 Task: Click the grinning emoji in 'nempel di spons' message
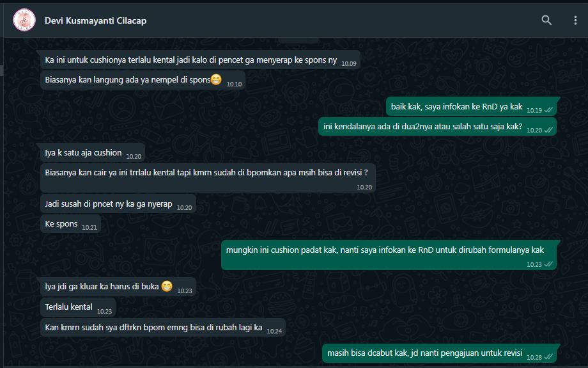click(x=217, y=79)
